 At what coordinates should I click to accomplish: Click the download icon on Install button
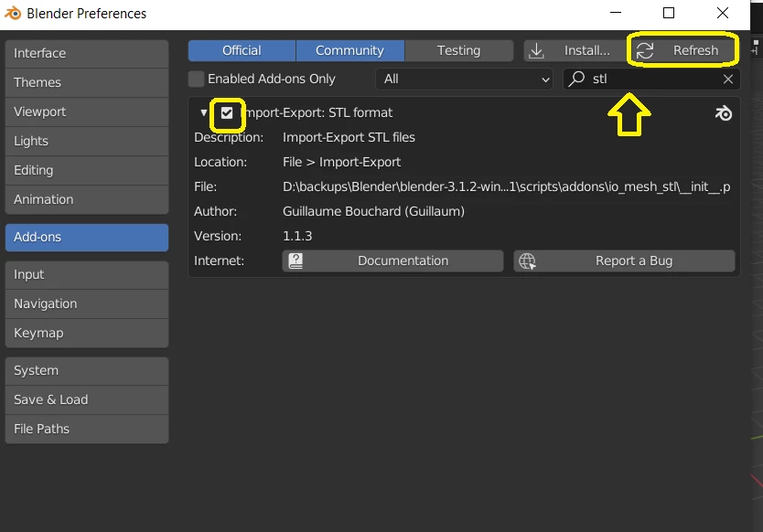pyautogui.click(x=536, y=50)
